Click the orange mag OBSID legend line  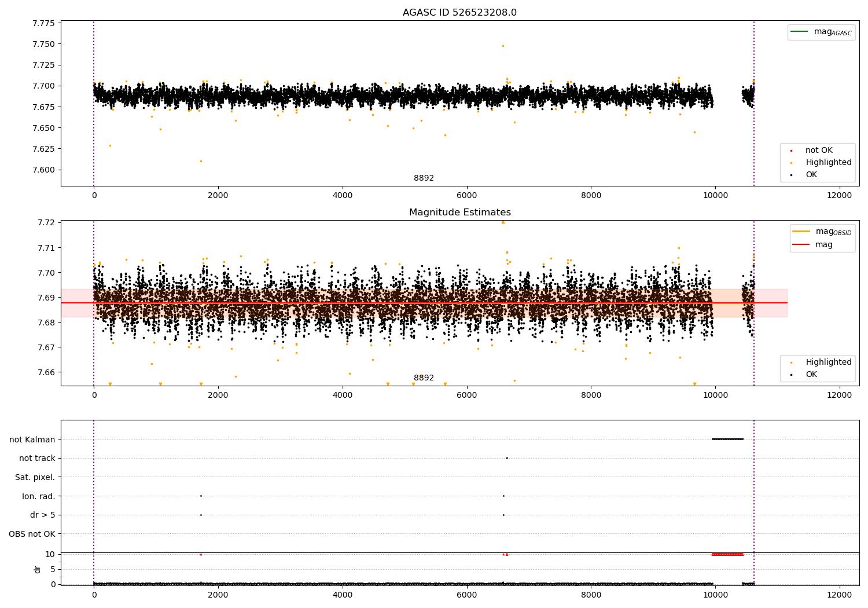(801, 231)
